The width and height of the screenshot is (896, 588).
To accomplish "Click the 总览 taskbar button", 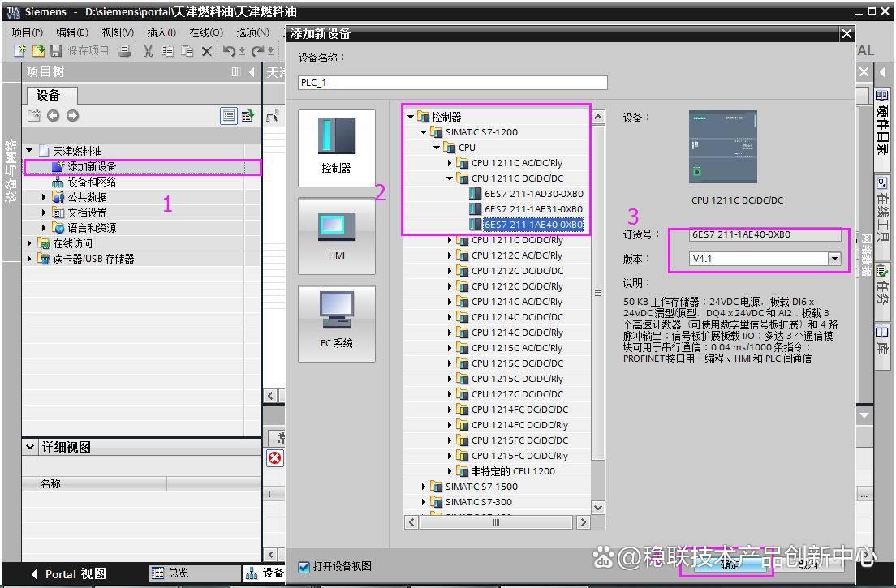I will pyautogui.click(x=195, y=573).
